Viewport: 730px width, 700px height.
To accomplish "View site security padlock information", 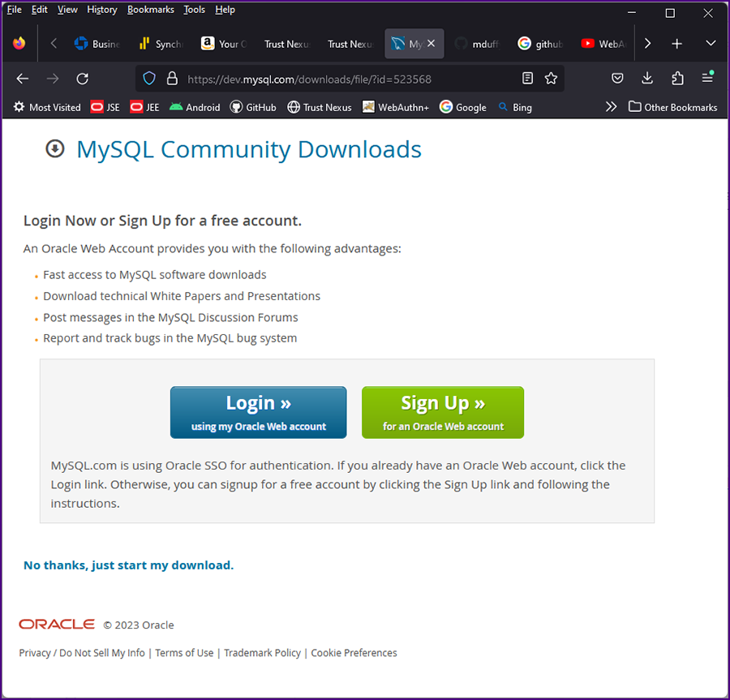I will pos(172,79).
